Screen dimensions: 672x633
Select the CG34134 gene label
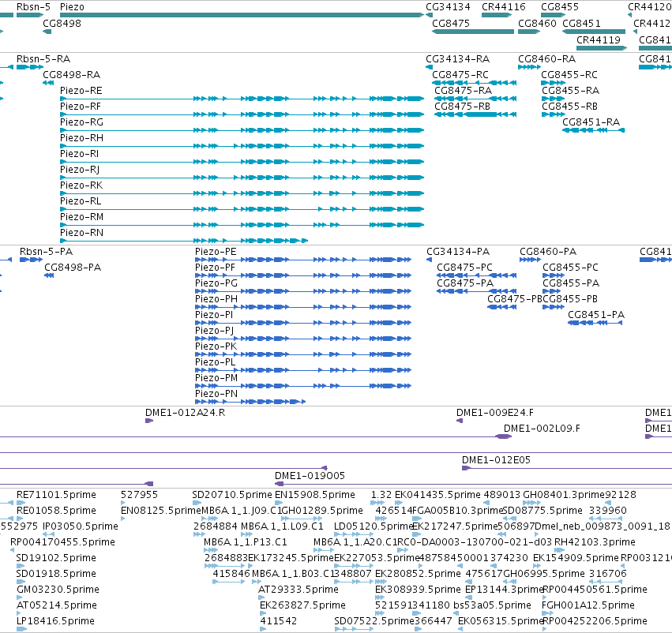pos(448,7)
